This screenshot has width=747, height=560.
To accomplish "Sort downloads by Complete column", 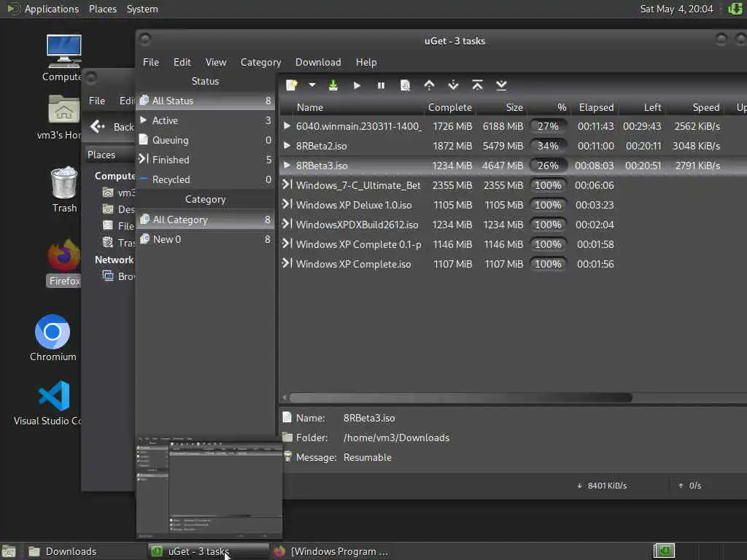I will (450, 108).
